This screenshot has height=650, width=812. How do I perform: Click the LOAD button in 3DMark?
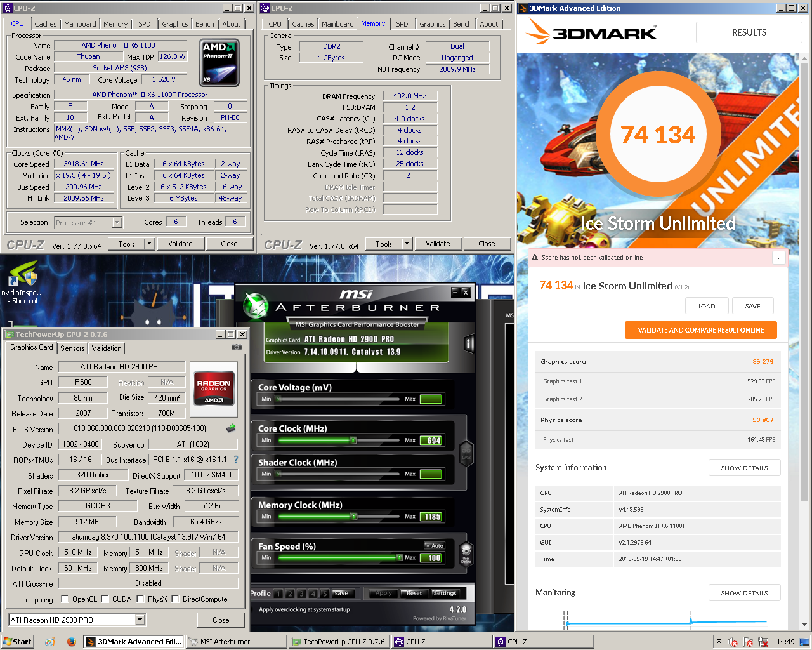(707, 306)
